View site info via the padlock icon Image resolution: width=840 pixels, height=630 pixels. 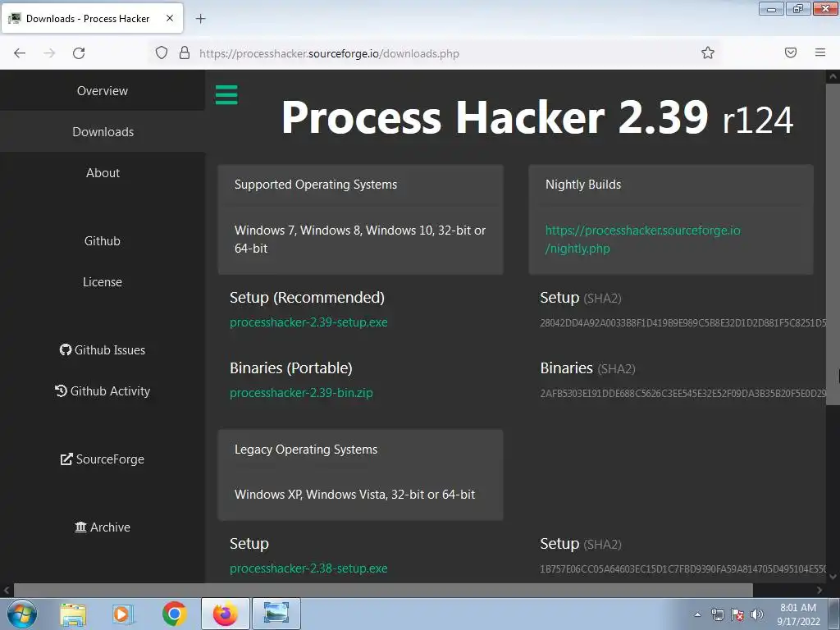185,52
